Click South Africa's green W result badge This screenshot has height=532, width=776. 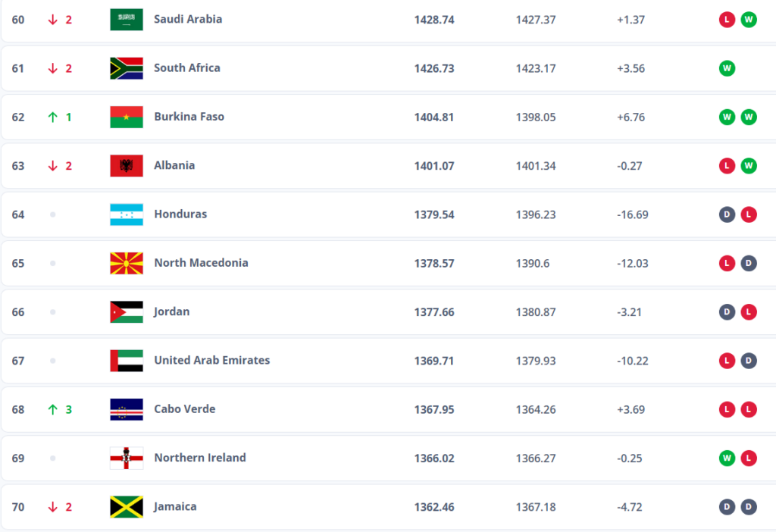[x=727, y=68]
